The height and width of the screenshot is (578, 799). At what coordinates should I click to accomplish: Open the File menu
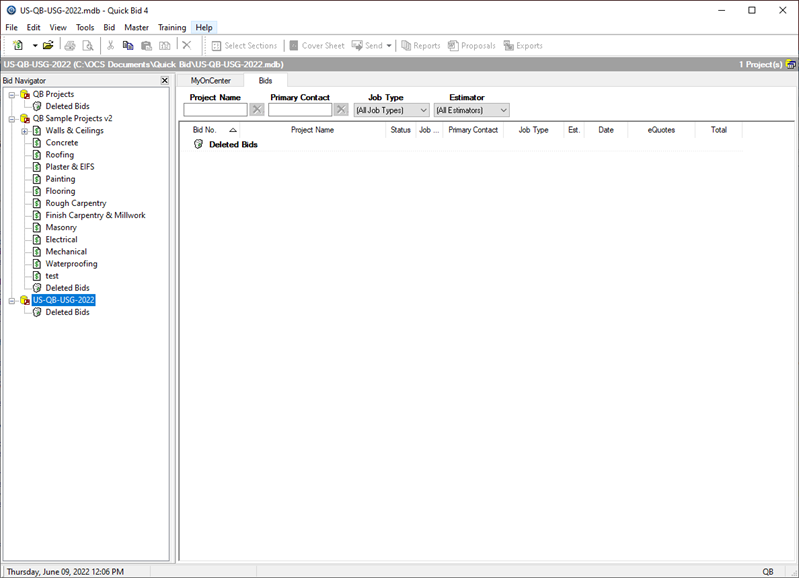click(11, 28)
